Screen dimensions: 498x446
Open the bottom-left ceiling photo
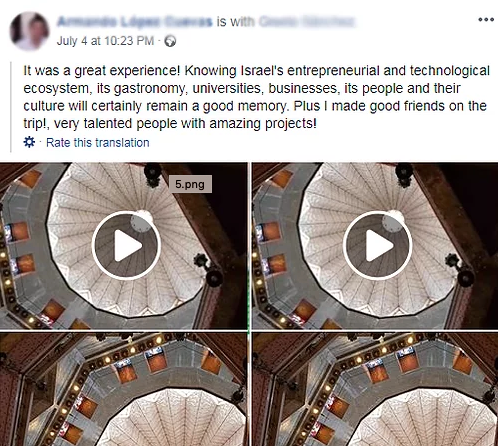(x=123, y=389)
